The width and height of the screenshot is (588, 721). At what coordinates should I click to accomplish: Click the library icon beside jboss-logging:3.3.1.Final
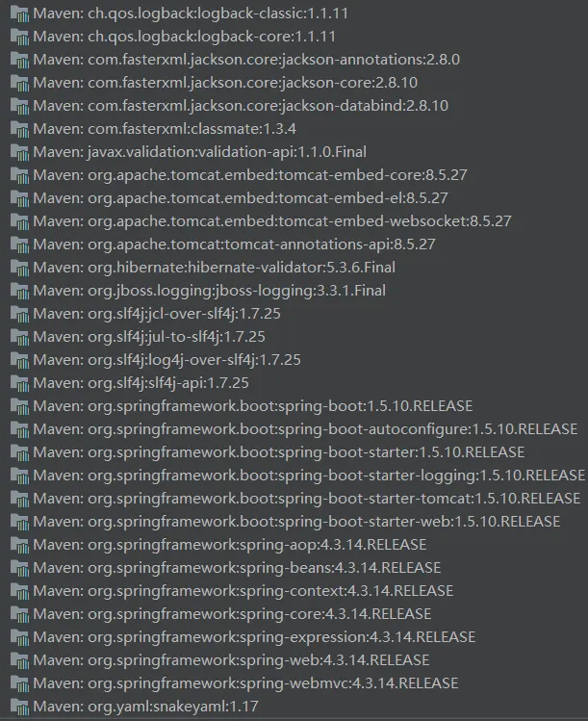tap(19, 291)
